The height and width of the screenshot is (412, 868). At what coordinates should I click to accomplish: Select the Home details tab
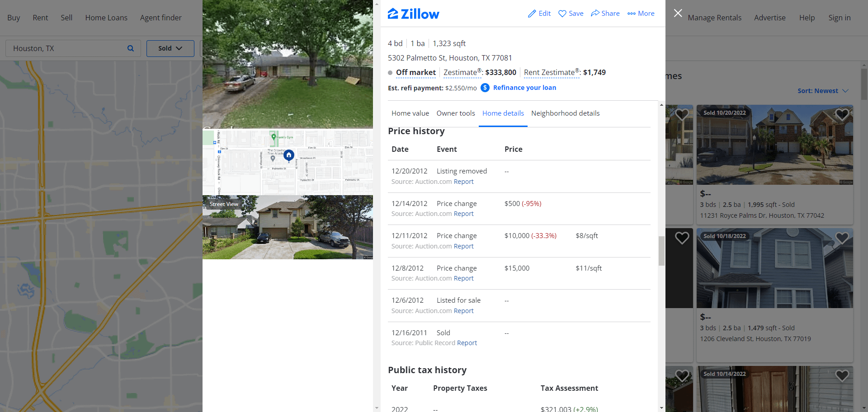tap(503, 113)
